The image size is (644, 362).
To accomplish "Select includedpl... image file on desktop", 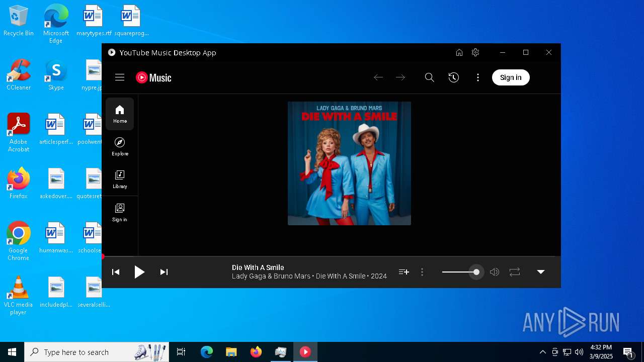I will click(x=56, y=292).
